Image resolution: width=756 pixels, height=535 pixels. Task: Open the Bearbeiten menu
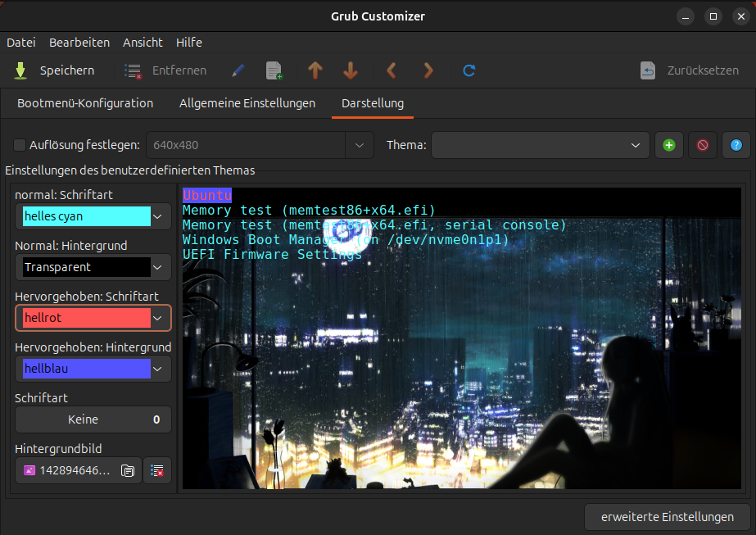tap(79, 43)
